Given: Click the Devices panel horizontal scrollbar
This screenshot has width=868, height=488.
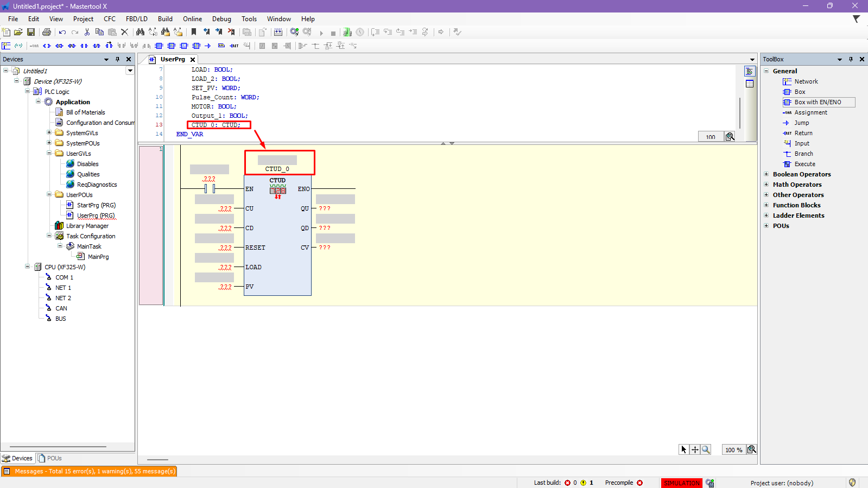Looking at the screenshot, I should point(58,447).
